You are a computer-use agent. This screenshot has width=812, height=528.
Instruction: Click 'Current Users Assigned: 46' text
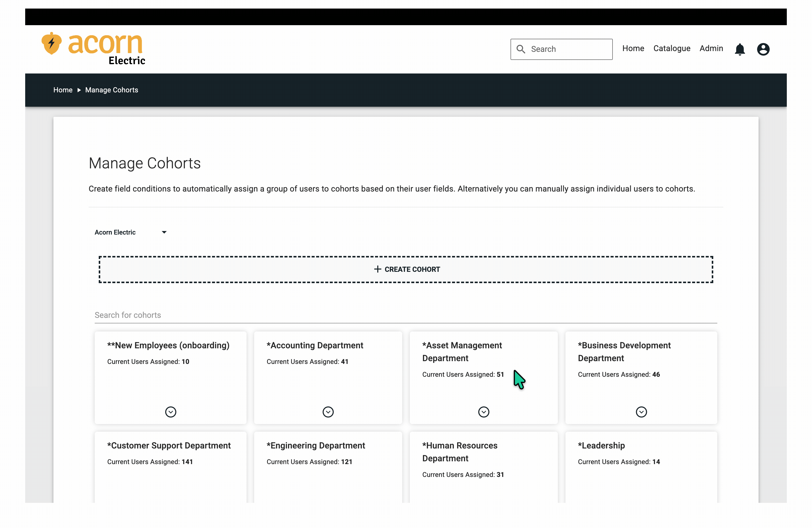(x=619, y=375)
